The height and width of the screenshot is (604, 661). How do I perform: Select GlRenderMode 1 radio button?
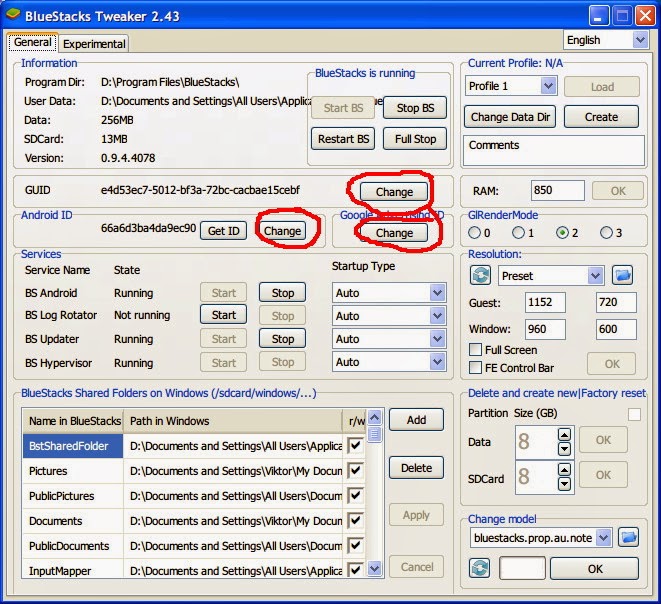click(518, 233)
